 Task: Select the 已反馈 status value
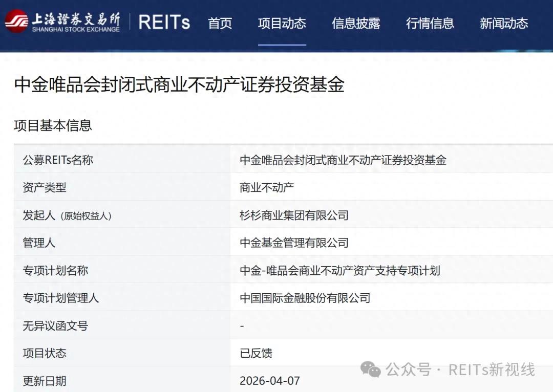[x=256, y=353]
